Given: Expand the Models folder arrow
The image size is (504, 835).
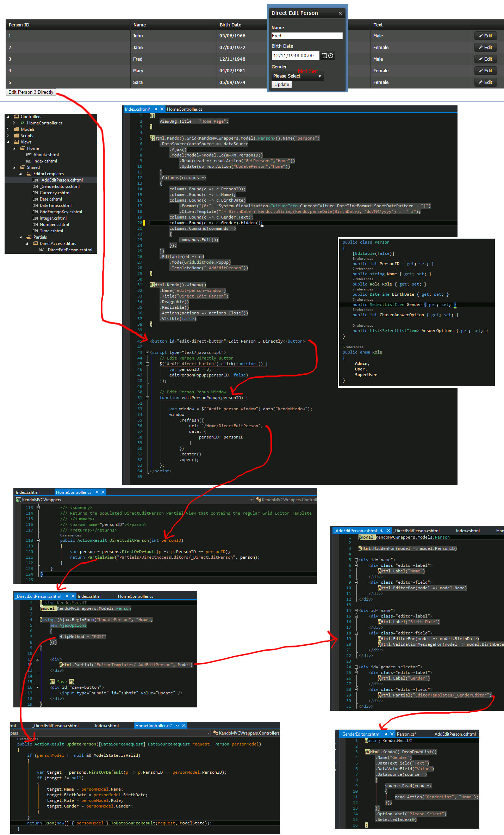Looking at the screenshot, I should (8, 129).
